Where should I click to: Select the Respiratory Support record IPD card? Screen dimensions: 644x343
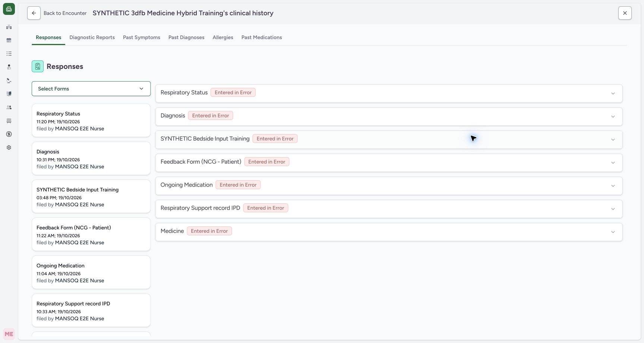click(x=91, y=311)
